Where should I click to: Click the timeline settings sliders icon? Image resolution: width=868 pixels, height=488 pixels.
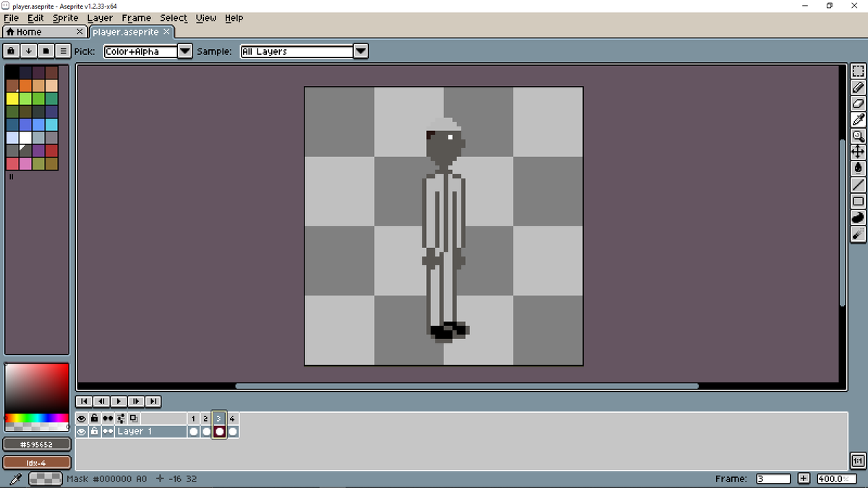(121, 419)
